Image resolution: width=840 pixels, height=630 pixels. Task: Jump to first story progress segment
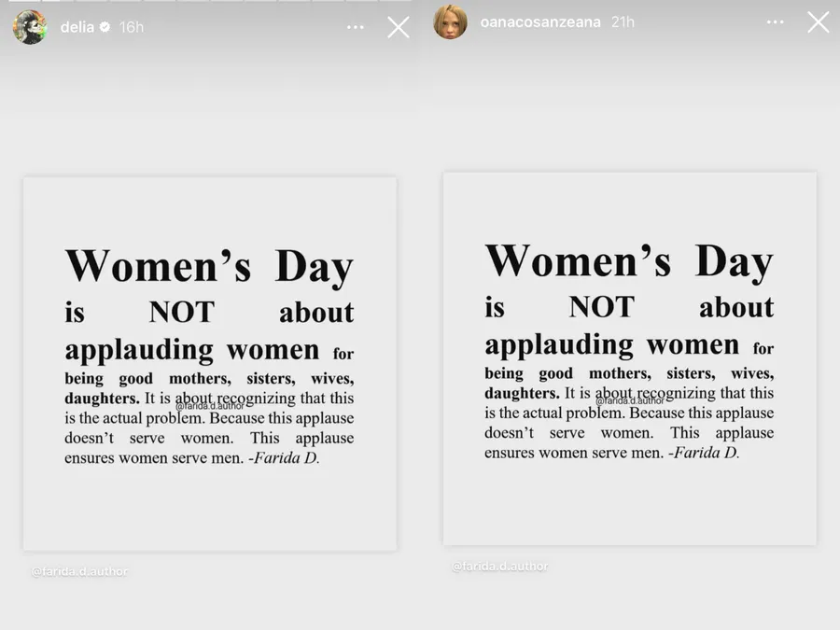[23, 1]
